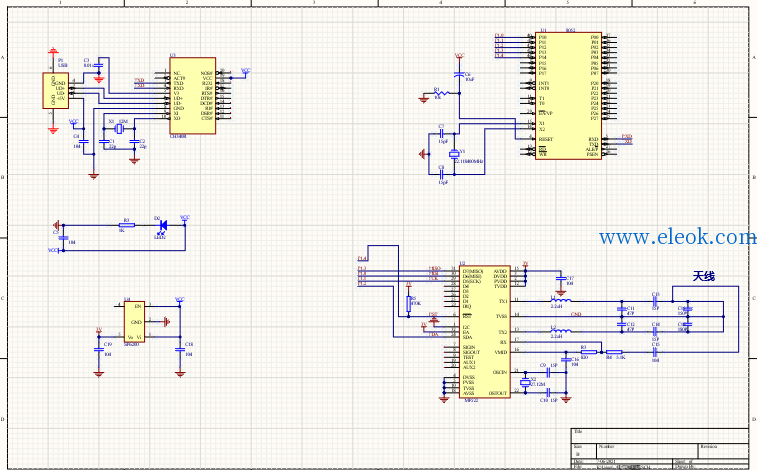Select resistor R4 5.1K
This screenshot has width=757, height=470.
[614, 352]
